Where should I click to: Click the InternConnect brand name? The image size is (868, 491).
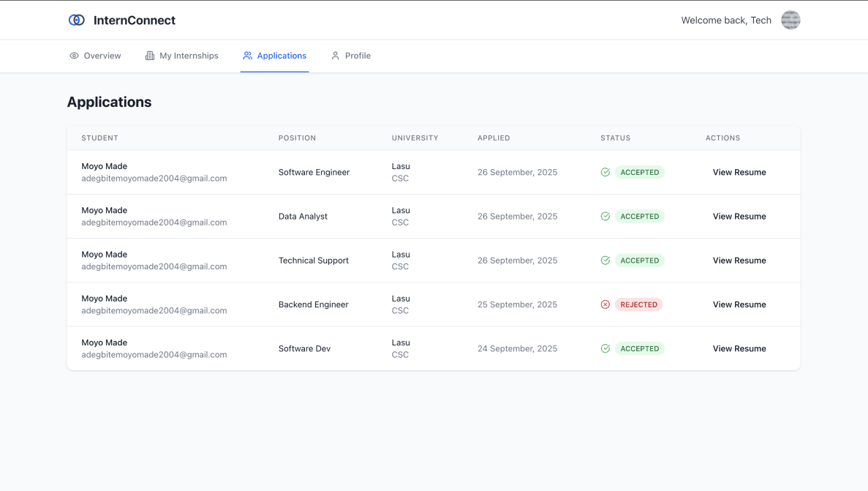click(x=135, y=20)
